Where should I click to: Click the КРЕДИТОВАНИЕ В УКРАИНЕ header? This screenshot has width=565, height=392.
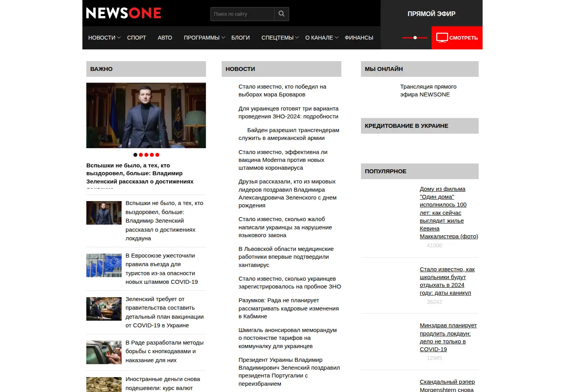[x=420, y=126]
